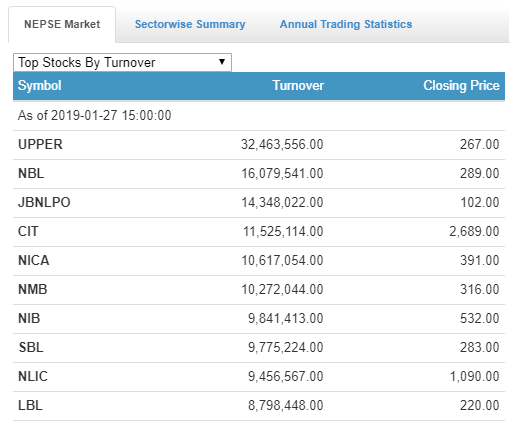Image resolution: width=513 pixels, height=425 pixels.
Task: Open the JBNLPO stock row
Action: tap(259, 202)
